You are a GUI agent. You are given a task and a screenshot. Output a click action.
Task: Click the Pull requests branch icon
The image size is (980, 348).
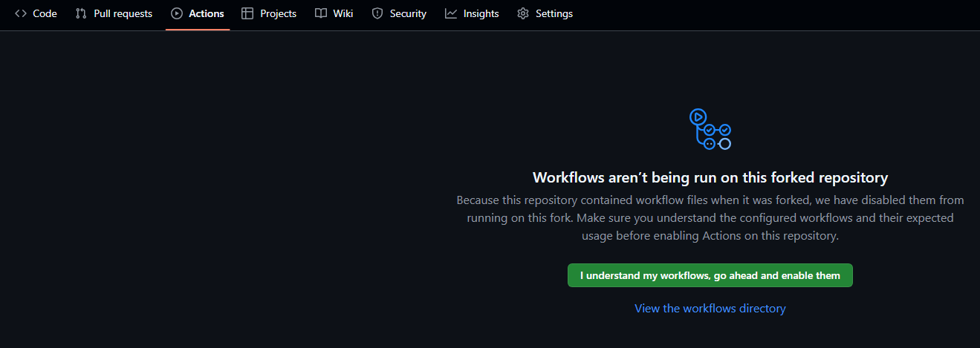click(x=81, y=13)
